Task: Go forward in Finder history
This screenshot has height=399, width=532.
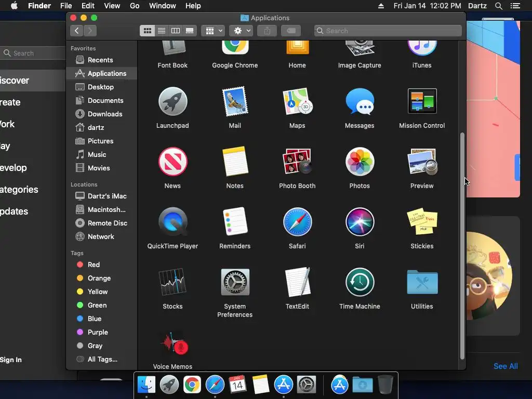Action: click(90, 31)
